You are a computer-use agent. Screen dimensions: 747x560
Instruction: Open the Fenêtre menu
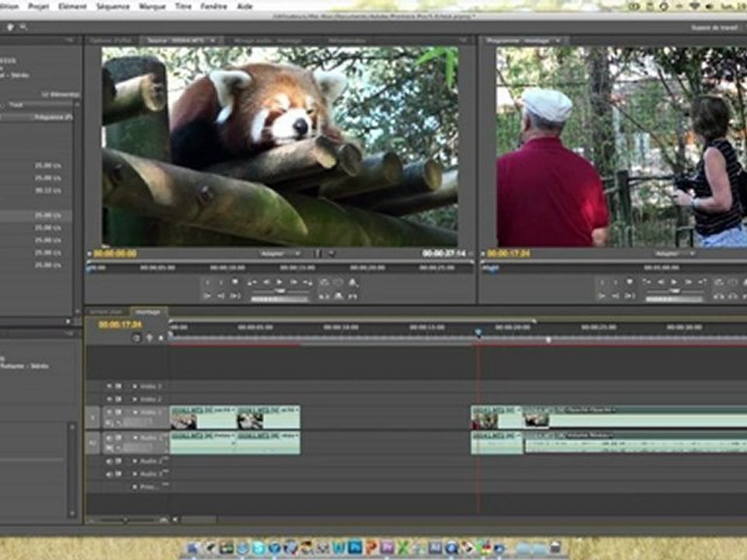[213, 6]
